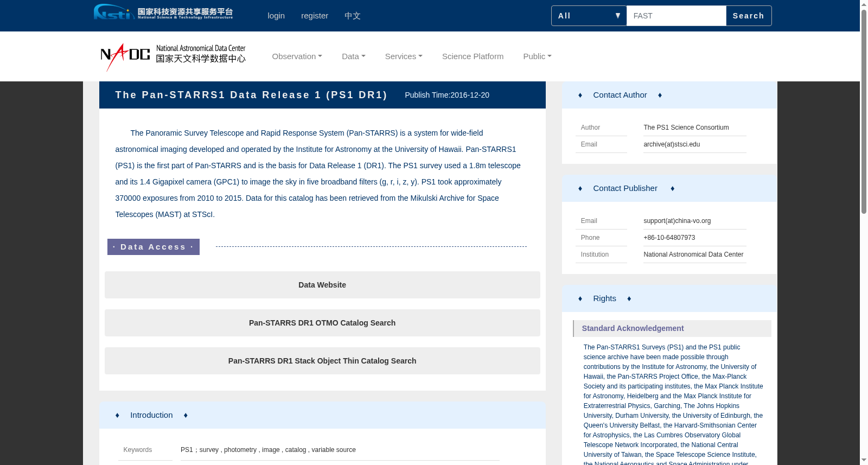
Task: Expand the Data menu
Action: [x=354, y=56]
